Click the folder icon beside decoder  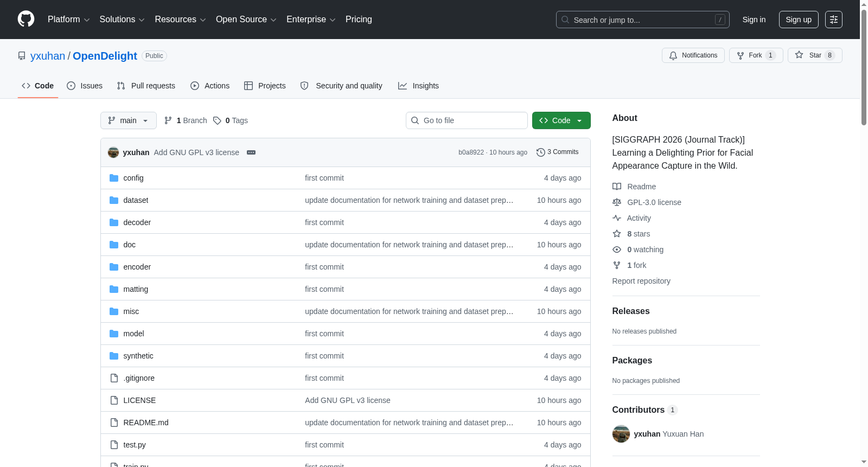point(114,222)
